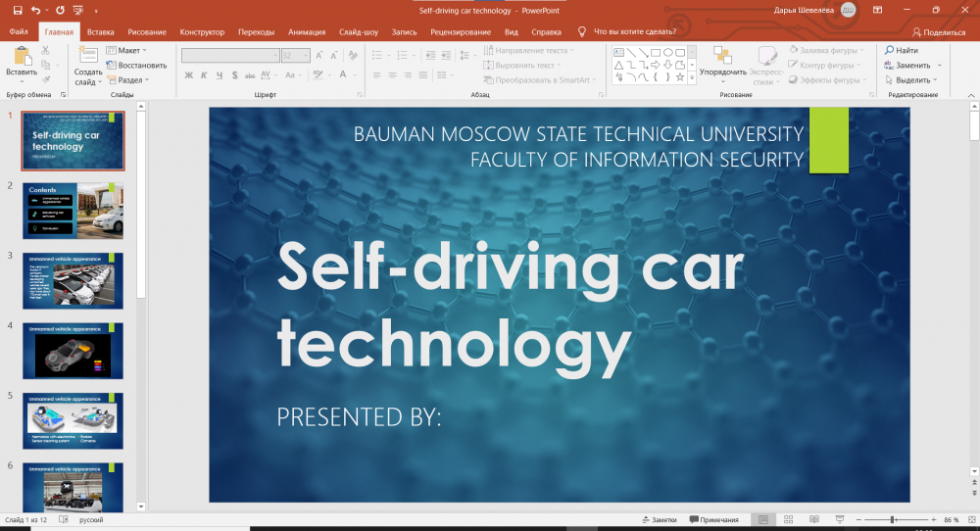Switch to the Анимация tab
Viewport: 980px width, 531px height.
coord(306,32)
